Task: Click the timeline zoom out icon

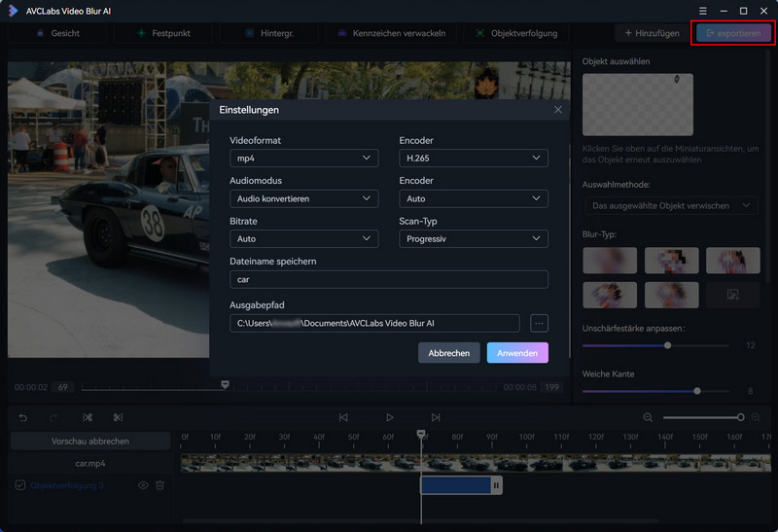Action: point(648,417)
